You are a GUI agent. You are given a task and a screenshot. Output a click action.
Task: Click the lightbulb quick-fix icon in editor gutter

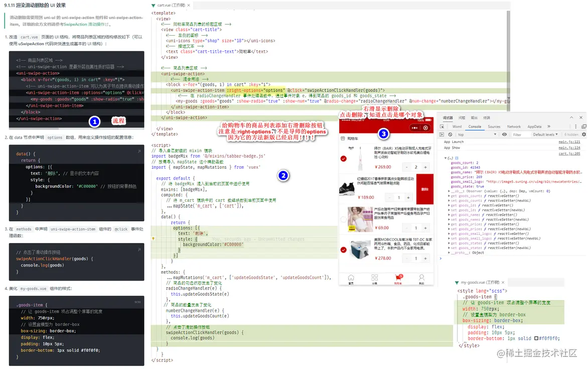pyautogui.click(x=153, y=239)
